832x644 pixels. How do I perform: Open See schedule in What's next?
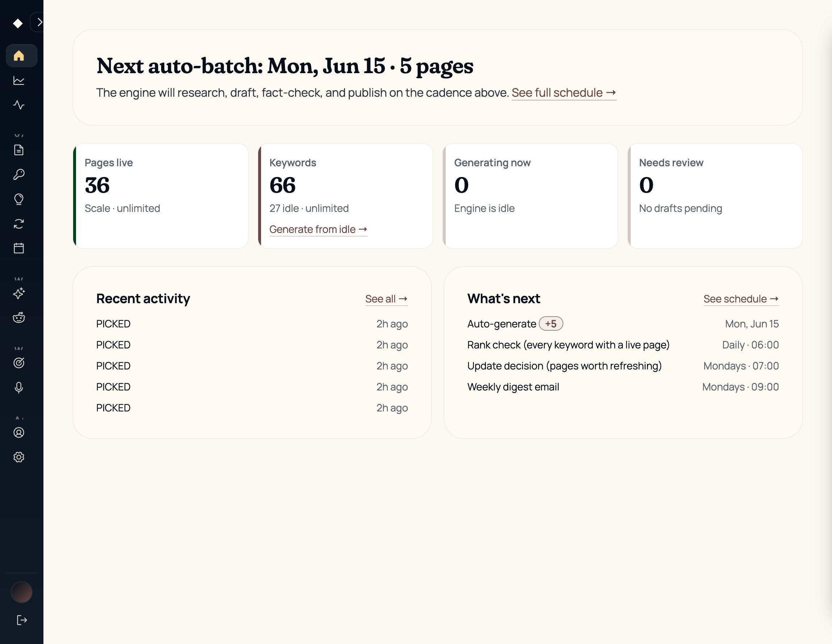[x=741, y=299]
